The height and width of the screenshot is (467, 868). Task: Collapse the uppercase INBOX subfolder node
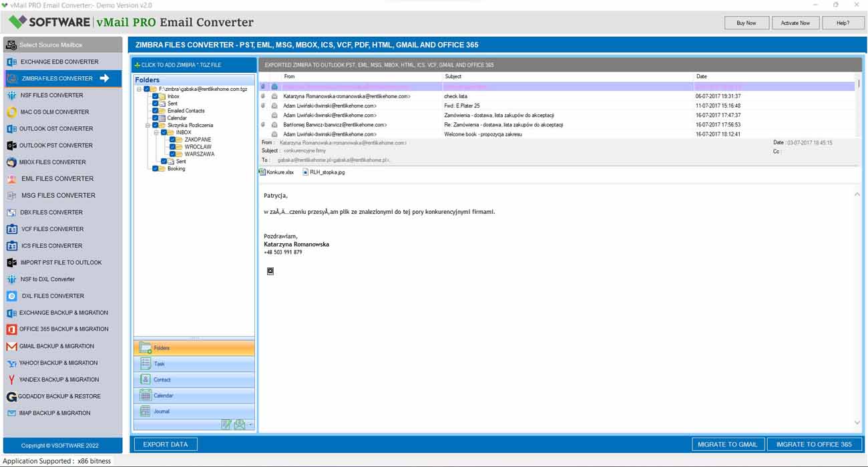(156, 132)
